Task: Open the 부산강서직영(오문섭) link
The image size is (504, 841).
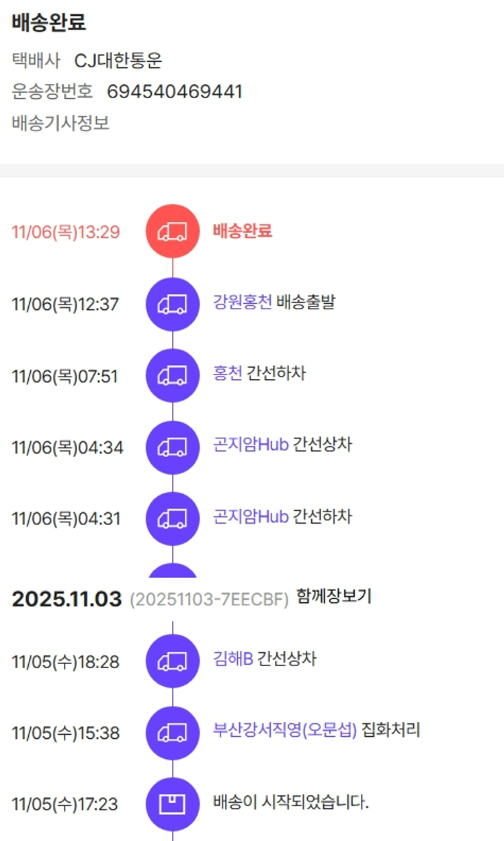Action: click(285, 731)
